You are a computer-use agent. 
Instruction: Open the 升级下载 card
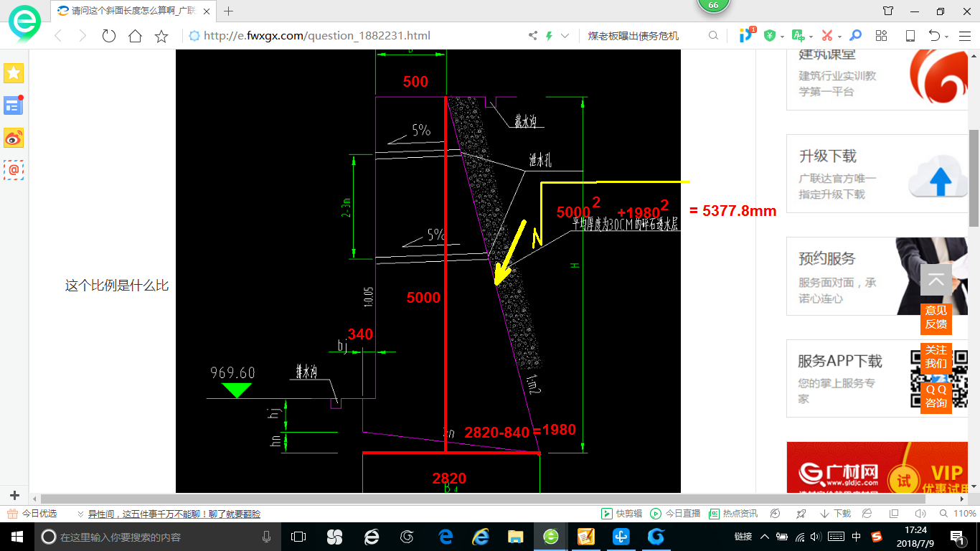click(877, 174)
